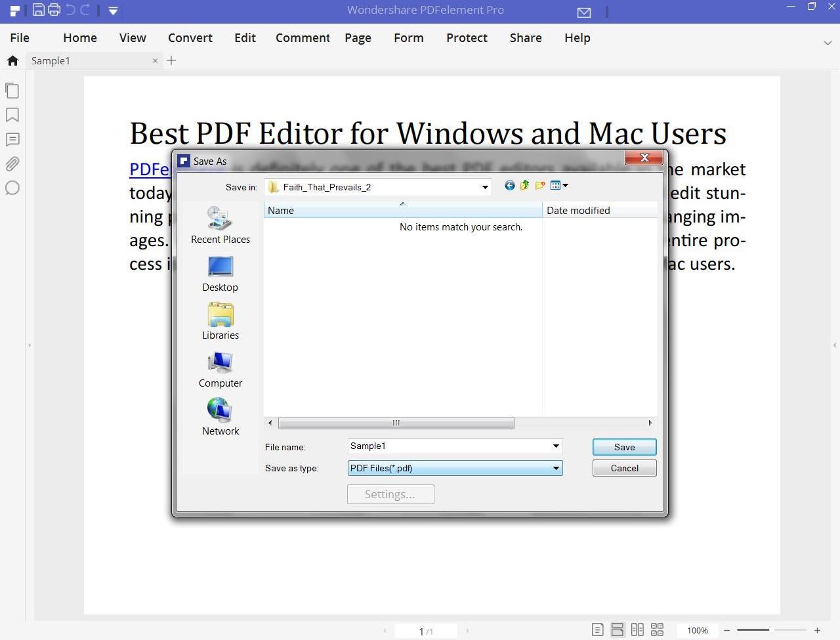
Task: Open the attachments paperclip panel icon
Action: 12,163
